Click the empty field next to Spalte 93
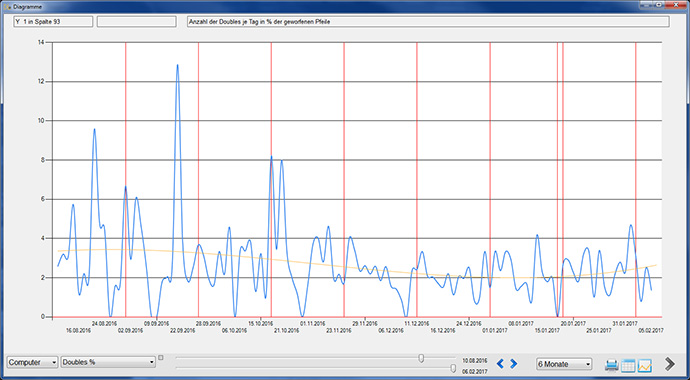 coord(136,22)
